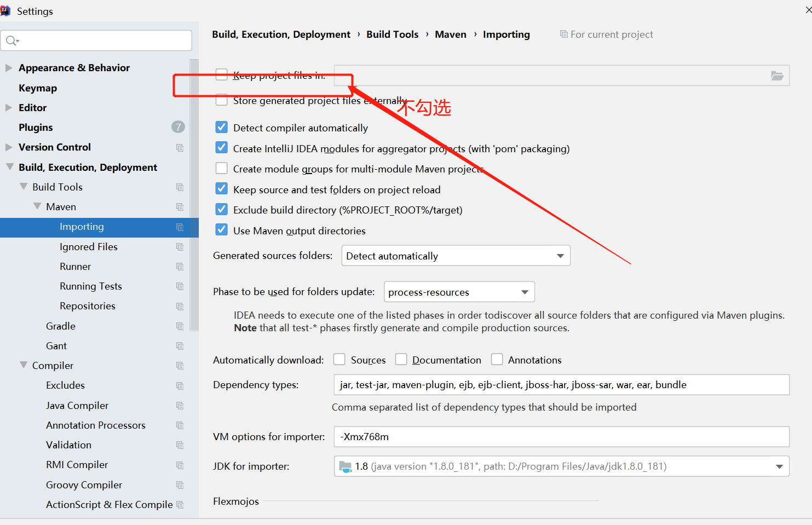Click JDK folder icon in importer dropdown
Viewport: 812px width, 525px height.
pos(345,466)
